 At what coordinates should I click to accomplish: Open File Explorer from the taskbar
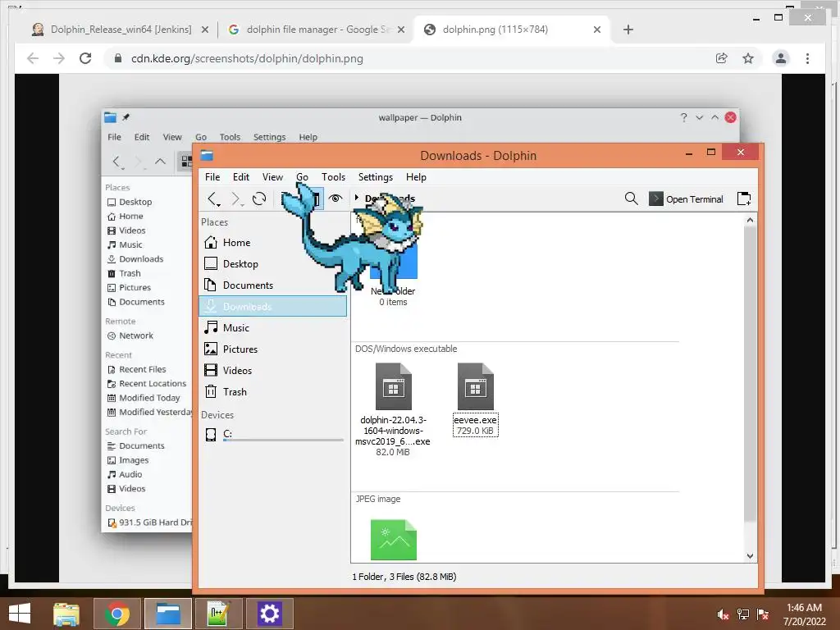(66, 614)
